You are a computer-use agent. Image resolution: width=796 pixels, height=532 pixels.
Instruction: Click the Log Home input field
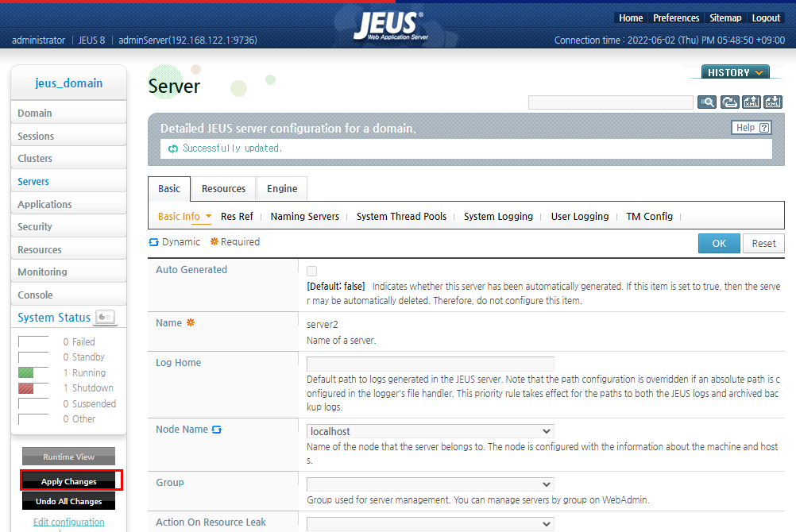(430, 364)
